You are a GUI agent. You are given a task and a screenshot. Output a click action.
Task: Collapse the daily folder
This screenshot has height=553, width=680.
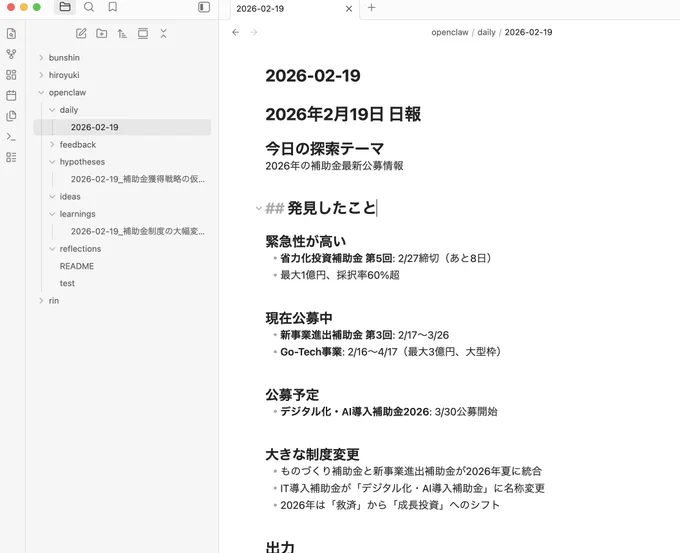(x=52, y=110)
